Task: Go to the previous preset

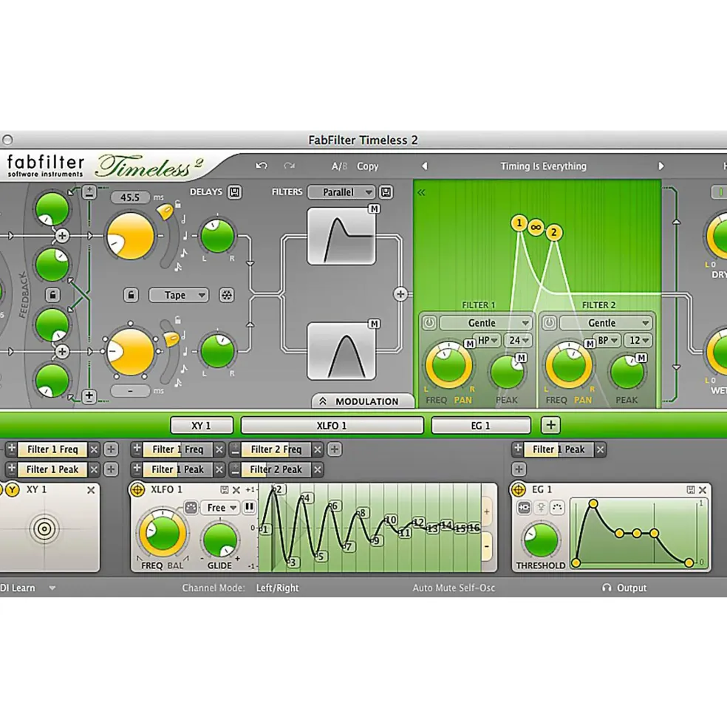Action: coord(424,166)
